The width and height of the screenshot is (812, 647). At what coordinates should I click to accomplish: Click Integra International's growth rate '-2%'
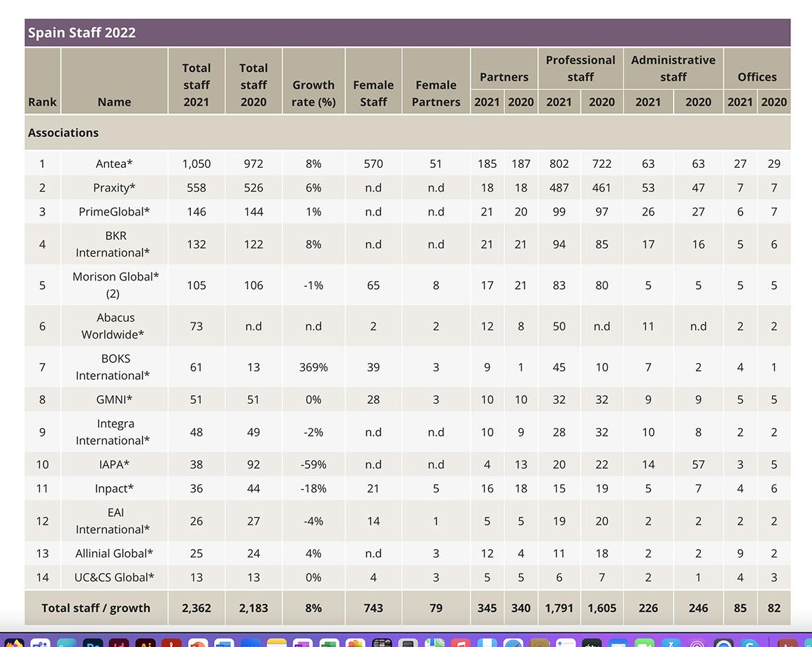[313, 432]
